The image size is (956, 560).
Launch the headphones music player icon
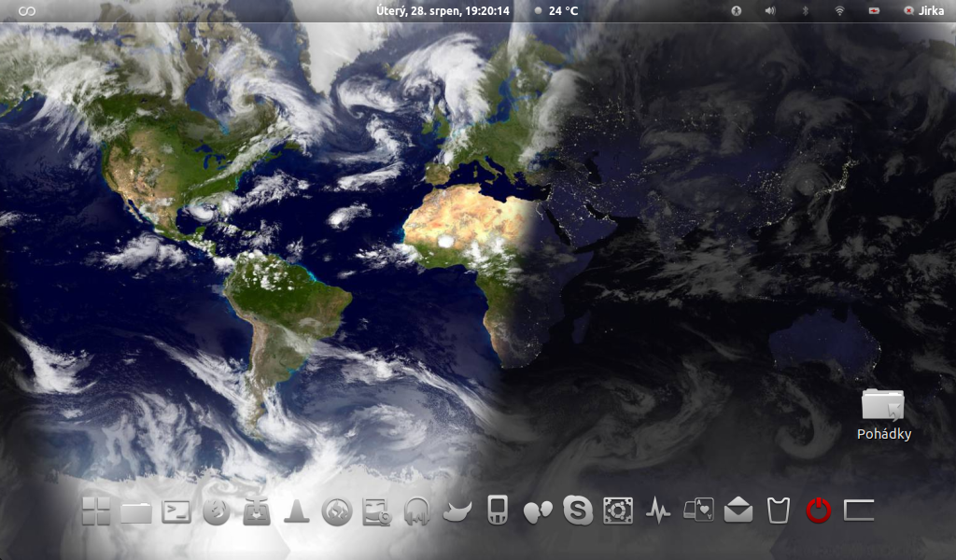(417, 511)
